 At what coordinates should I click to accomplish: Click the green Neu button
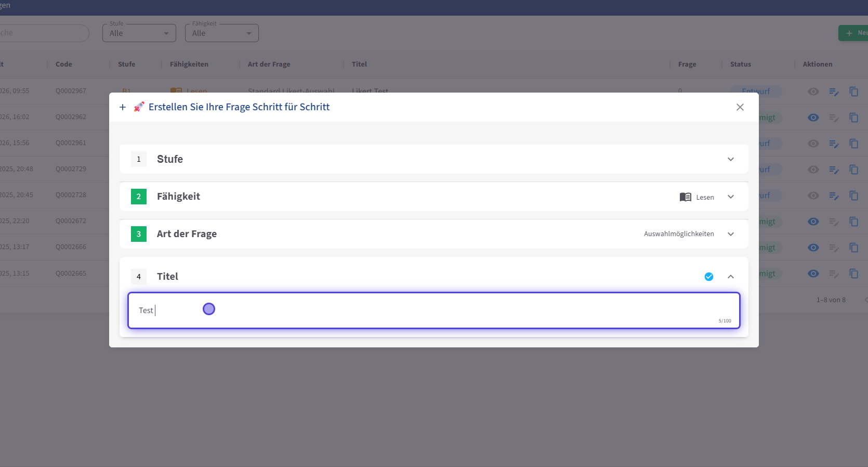coord(853,33)
